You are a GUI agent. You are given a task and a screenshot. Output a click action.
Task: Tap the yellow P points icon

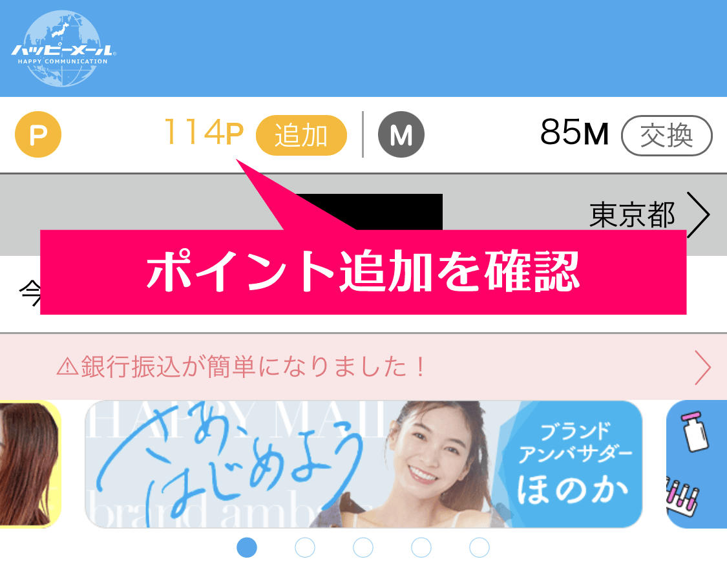(38, 134)
